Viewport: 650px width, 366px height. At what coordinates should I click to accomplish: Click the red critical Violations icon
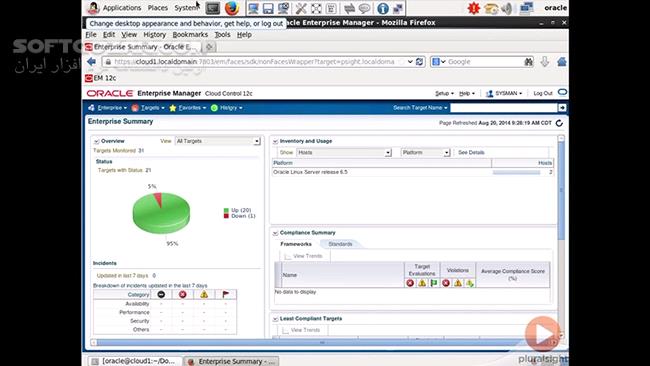(x=446, y=283)
